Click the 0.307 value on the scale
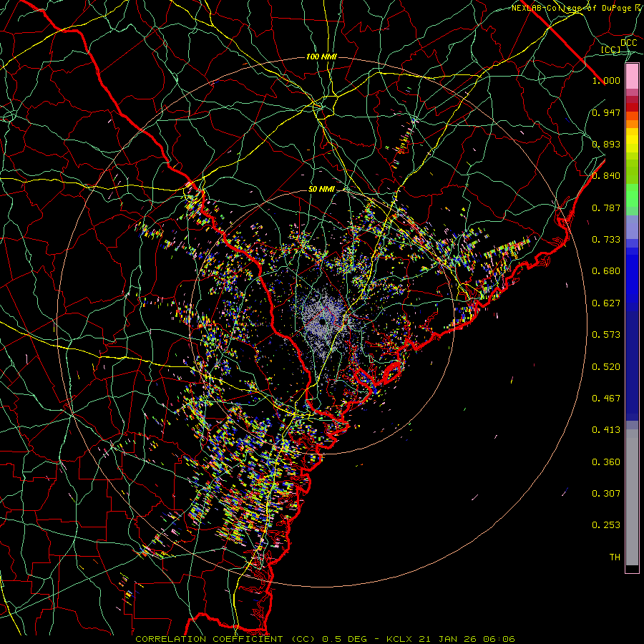Image resolution: width=644 pixels, height=644 pixels. [606, 493]
